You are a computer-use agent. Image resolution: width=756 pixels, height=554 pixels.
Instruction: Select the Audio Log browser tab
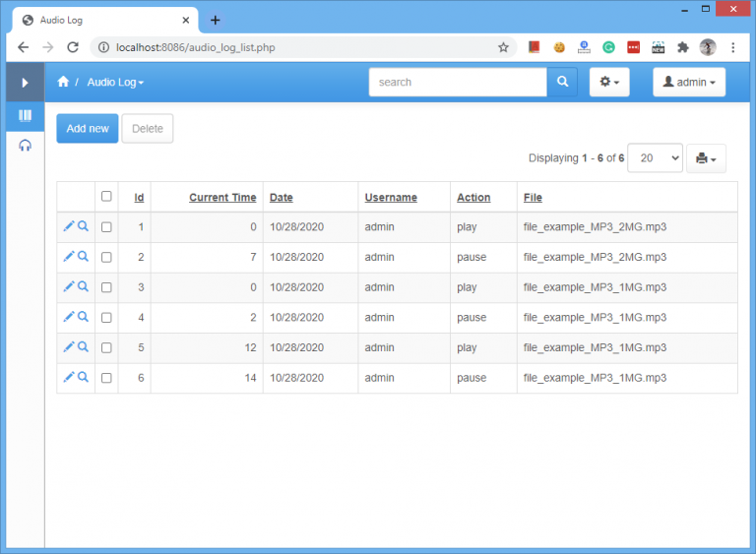105,21
